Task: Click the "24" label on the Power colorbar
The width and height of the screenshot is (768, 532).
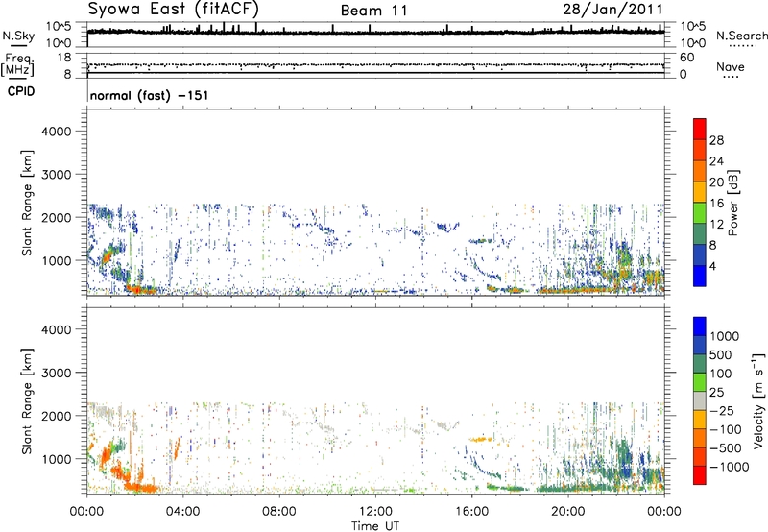Action: [716, 161]
